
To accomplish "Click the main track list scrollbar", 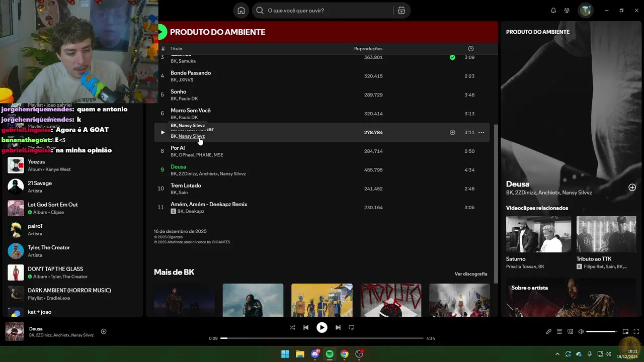I will [x=496, y=204].
